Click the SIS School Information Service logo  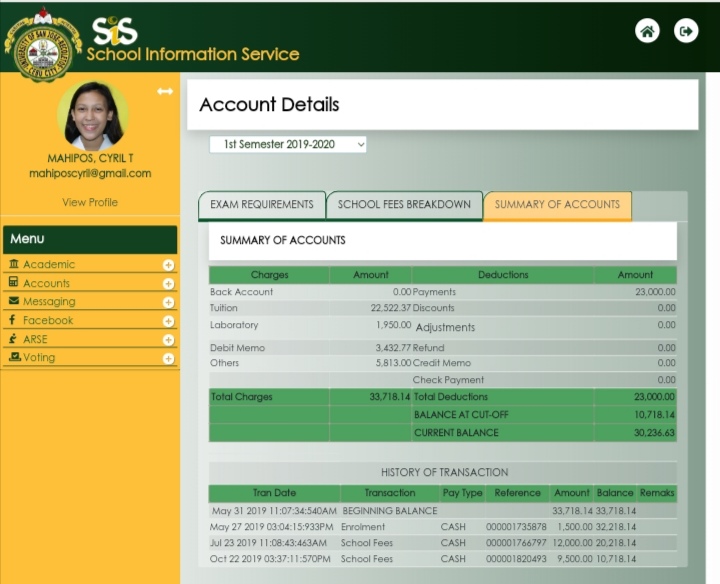[x=192, y=41]
